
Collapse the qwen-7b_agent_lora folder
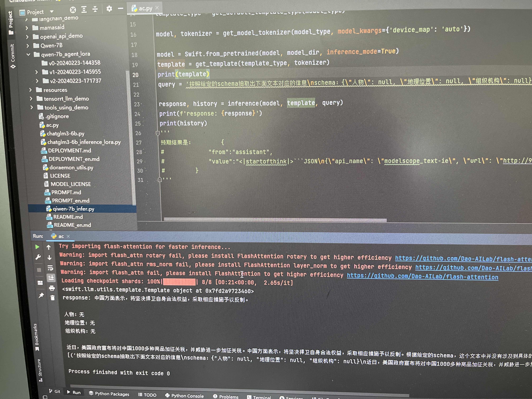[28, 55]
